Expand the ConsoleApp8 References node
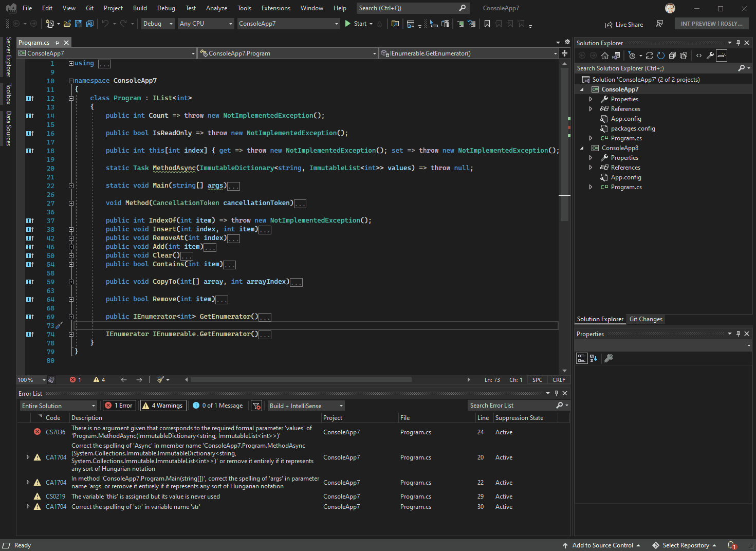Screen dimensions: 756x551 click(591, 168)
